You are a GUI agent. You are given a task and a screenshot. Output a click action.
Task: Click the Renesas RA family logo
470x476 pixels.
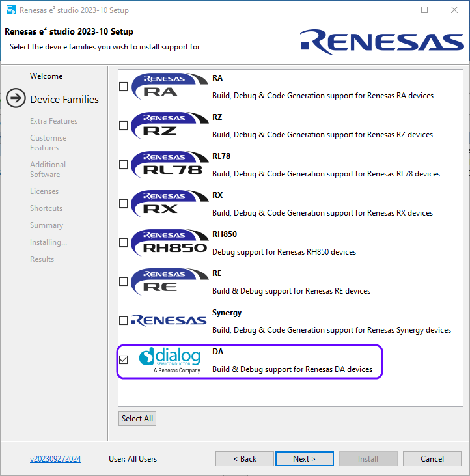coord(169,87)
